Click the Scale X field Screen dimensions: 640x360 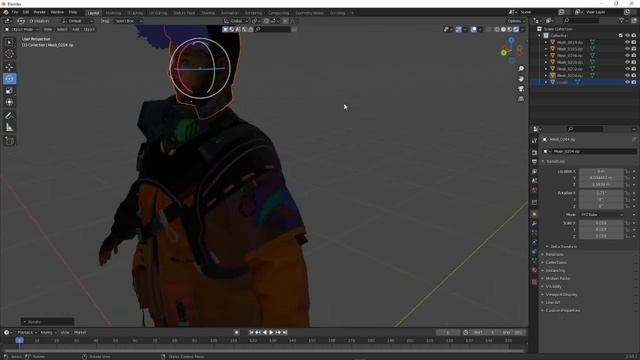[x=601, y=223]
